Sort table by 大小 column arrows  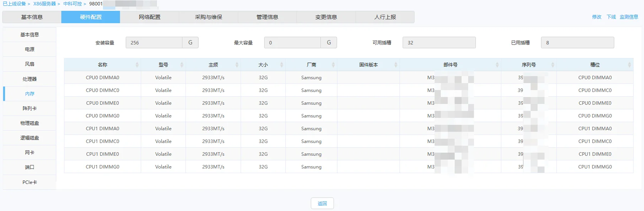tap(282, 65)
